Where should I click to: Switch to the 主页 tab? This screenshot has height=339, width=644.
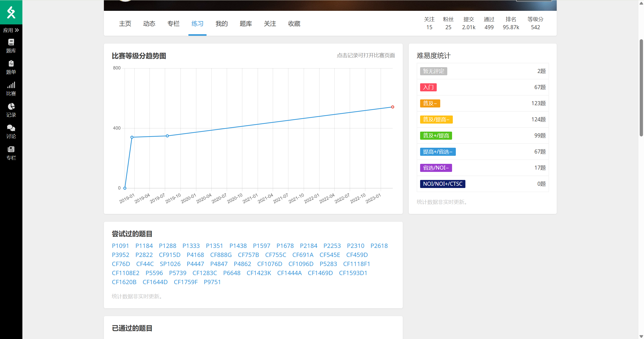[125, 24]
